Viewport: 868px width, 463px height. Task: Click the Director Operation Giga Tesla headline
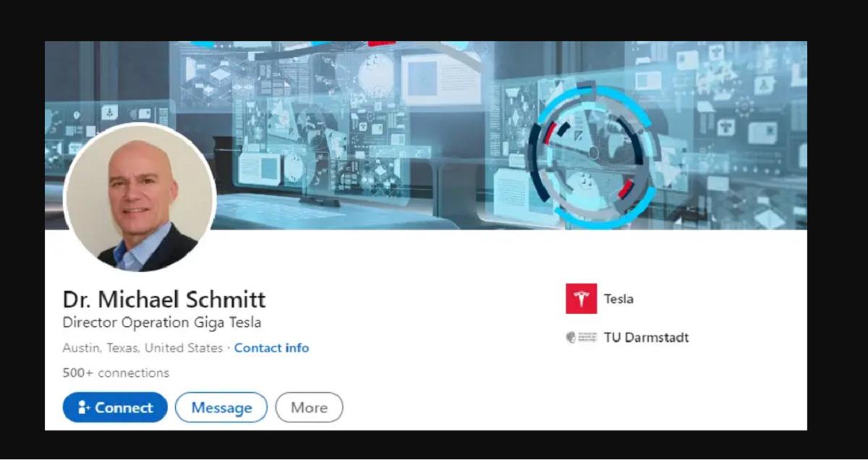click(x=162, y=323)
